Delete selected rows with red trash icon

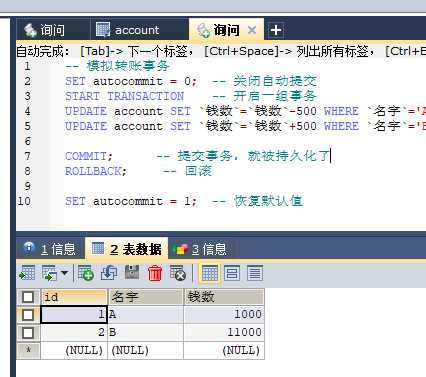155,273
